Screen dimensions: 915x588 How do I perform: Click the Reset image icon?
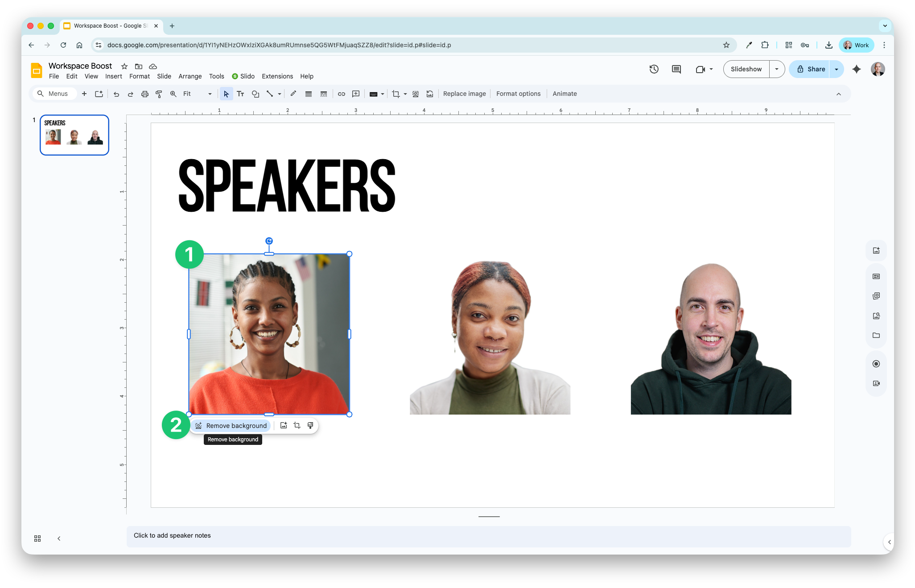429,94
